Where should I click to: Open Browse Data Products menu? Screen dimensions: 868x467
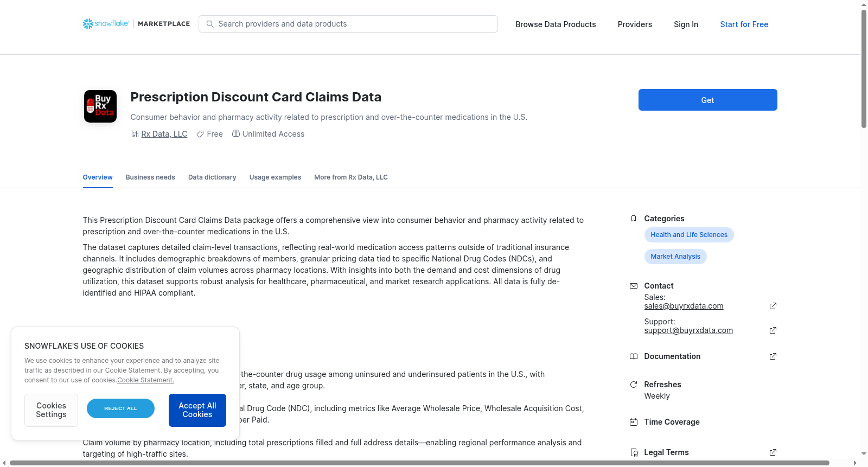(x=556, y=24)
